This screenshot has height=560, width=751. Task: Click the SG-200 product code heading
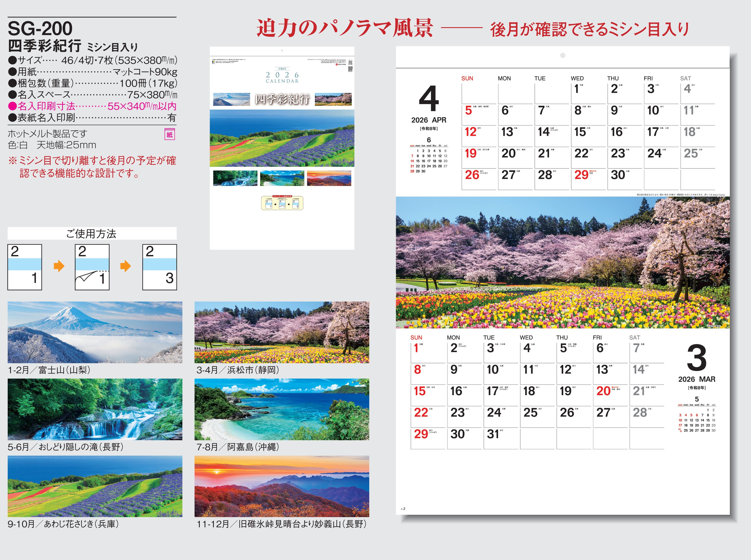[40, 28]
